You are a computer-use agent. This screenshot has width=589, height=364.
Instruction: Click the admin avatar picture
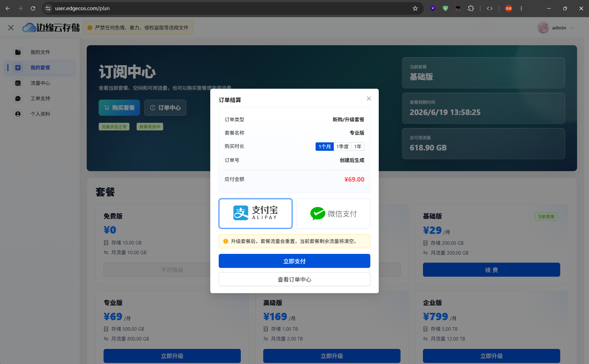pos(543,28)
